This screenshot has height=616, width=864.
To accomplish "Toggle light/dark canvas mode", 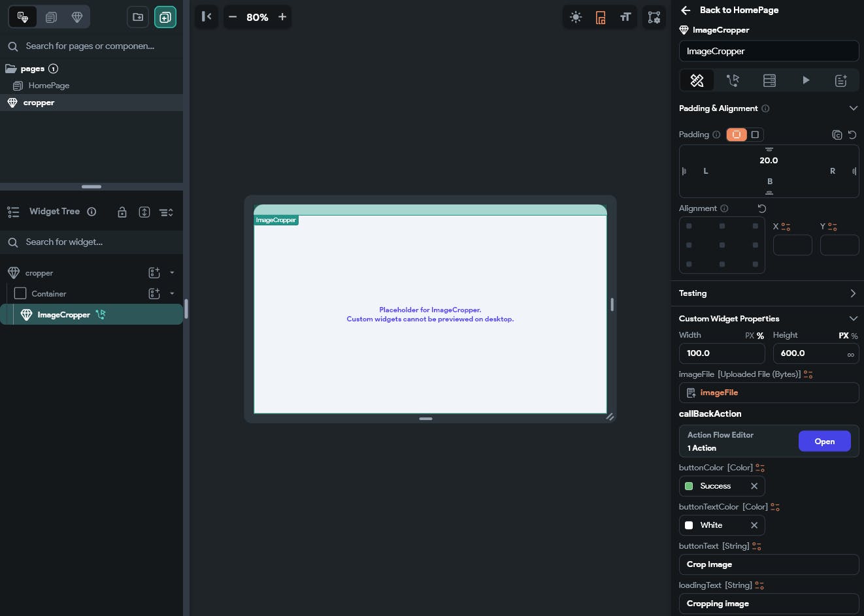I will click(576, 18).
